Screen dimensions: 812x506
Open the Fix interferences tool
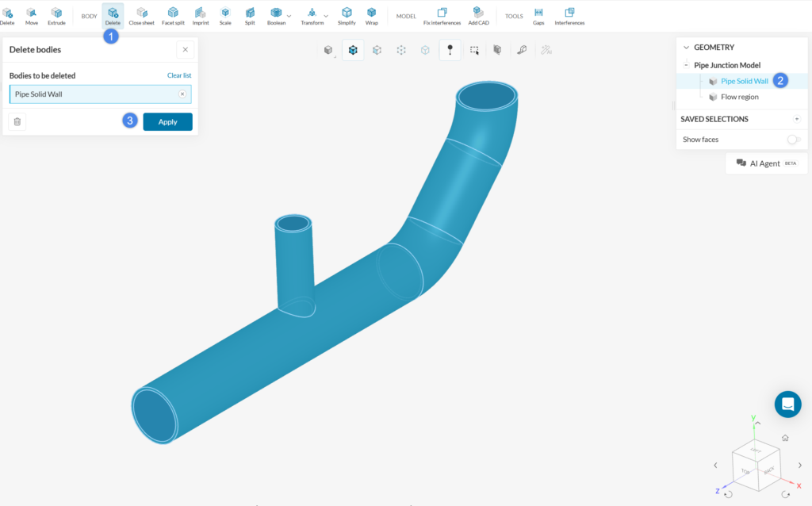tap(442, 14)
